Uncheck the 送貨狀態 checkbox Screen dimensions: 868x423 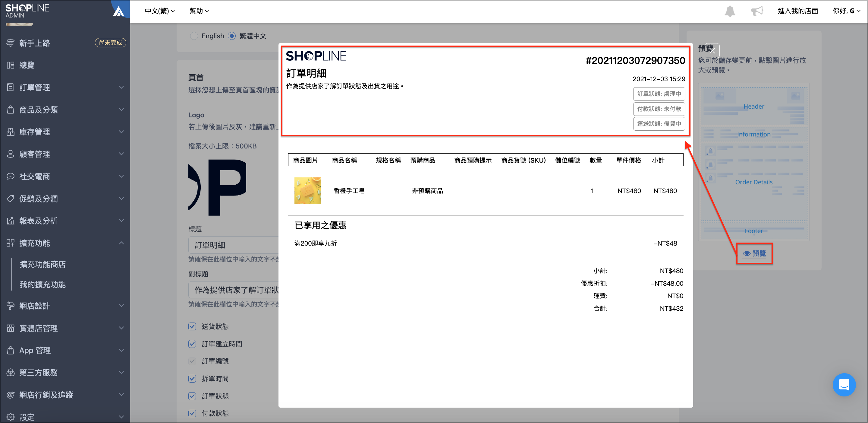[x=192, y=326]
